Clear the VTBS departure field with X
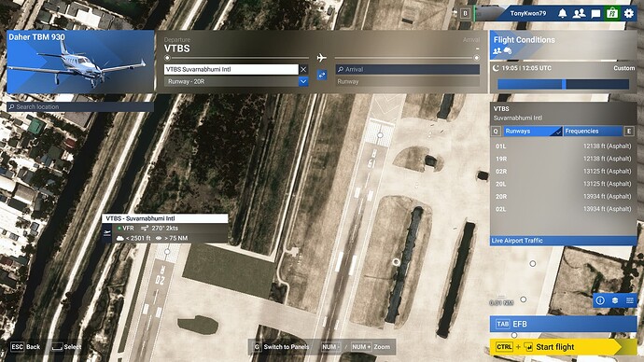The height and width of the screenshot is (362, 644). (303, 69)
